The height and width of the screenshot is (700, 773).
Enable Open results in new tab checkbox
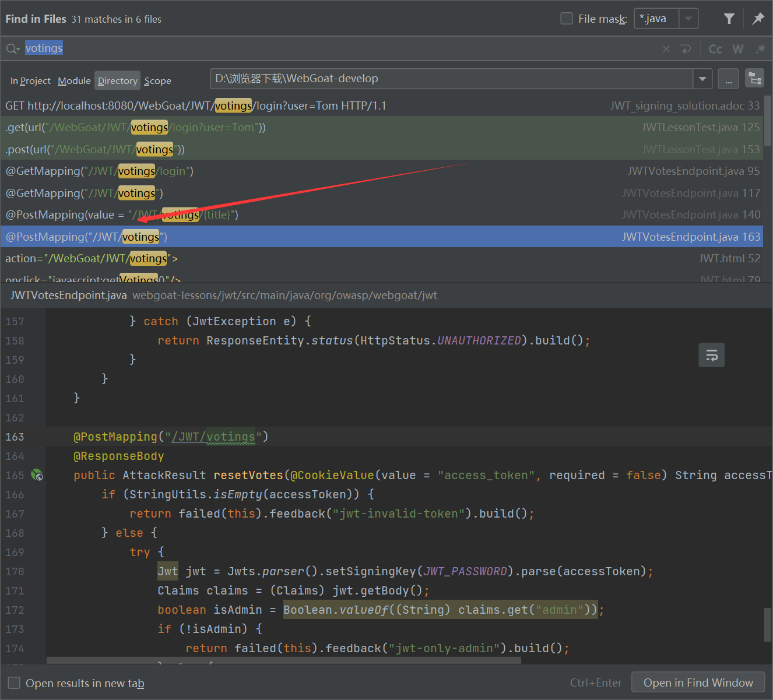pos(14,683)
